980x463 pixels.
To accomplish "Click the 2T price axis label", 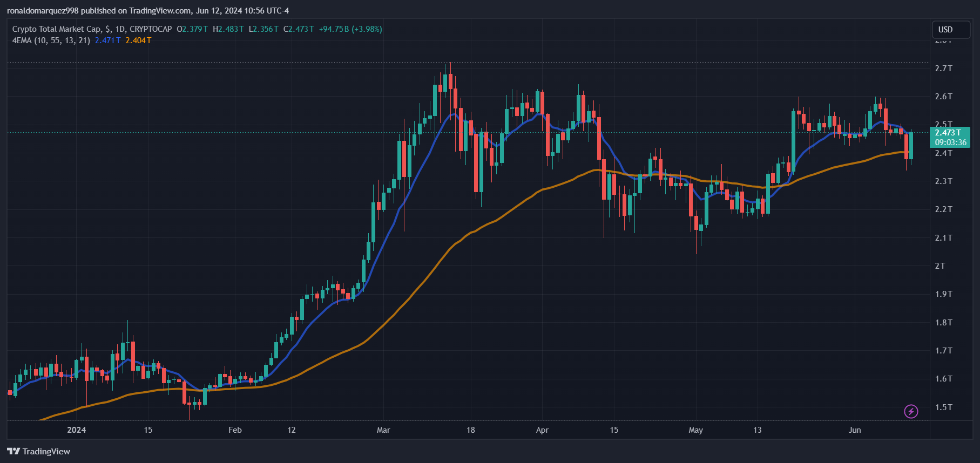I will (x=940, y=266).
